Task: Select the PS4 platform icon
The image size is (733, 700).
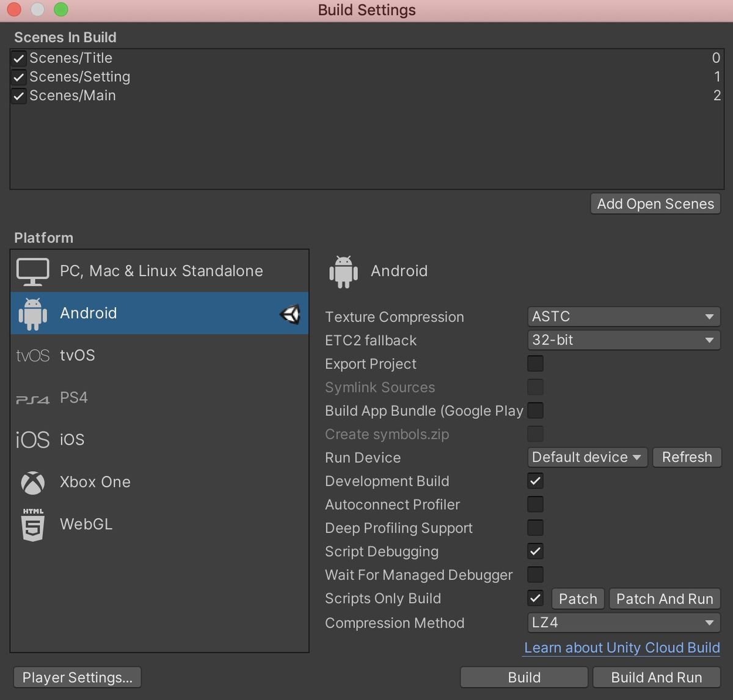Action: pyautogui.click(x=32, y=399)
